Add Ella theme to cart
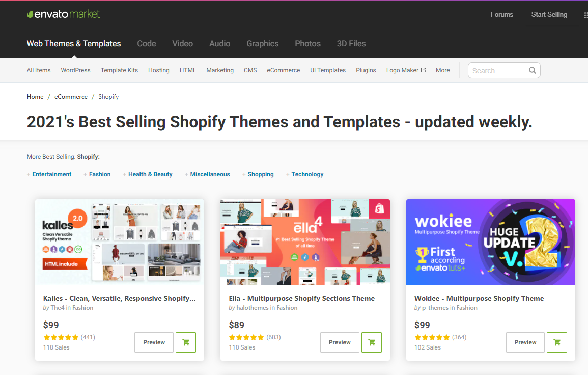 coord(371,342)
